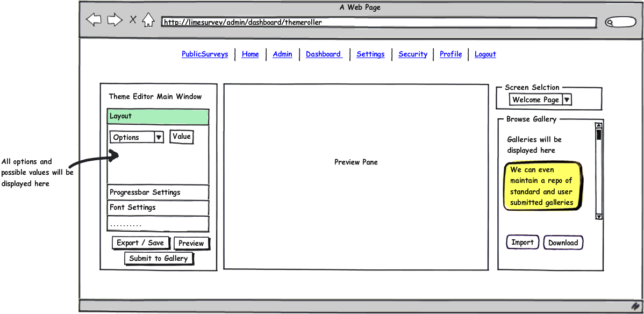Click the search magnifier icon

click(610, 23)
